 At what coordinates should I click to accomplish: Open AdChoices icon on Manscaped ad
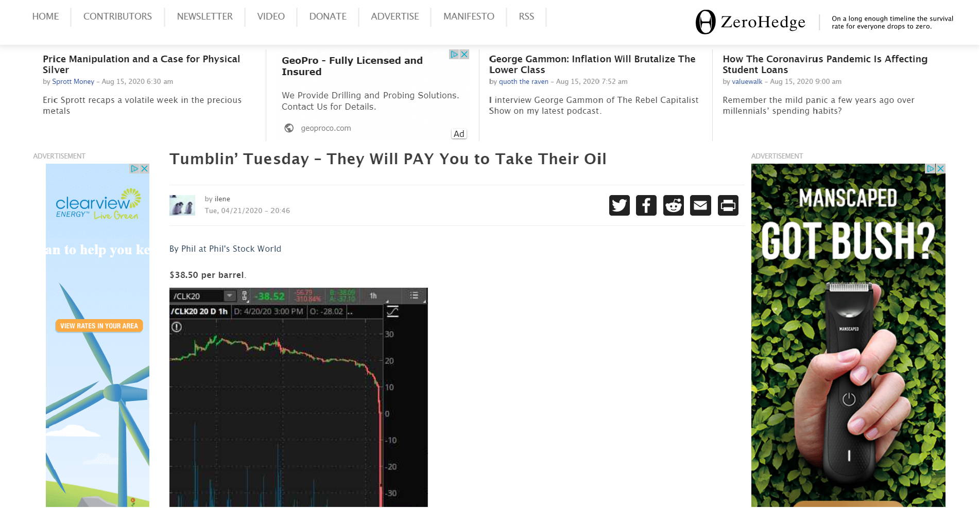click(x=931, y=168)
